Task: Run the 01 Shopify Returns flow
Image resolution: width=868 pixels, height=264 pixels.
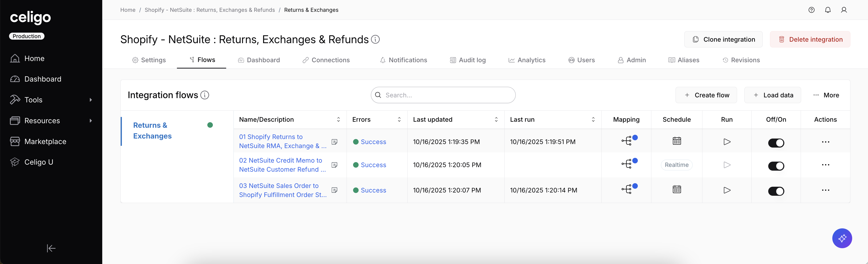Action: [x=727, y=142]
